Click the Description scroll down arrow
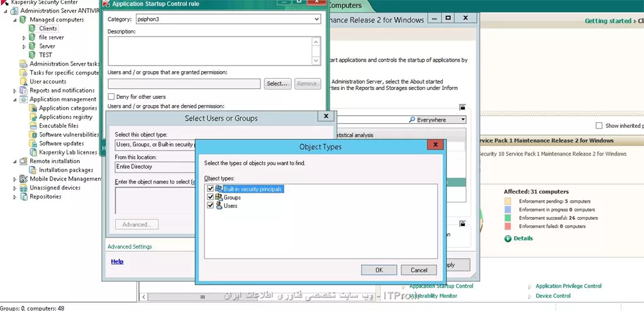 pos(316,60)
